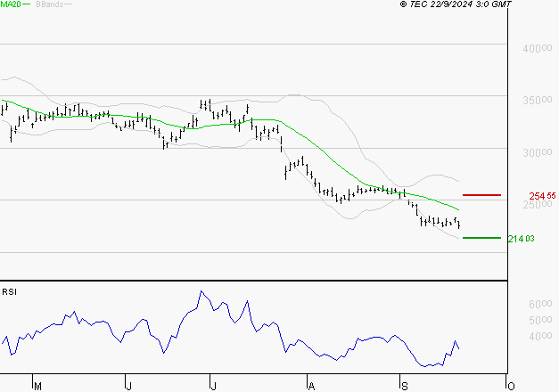Click the RSI 50 axis label

[x=540, y=320]
